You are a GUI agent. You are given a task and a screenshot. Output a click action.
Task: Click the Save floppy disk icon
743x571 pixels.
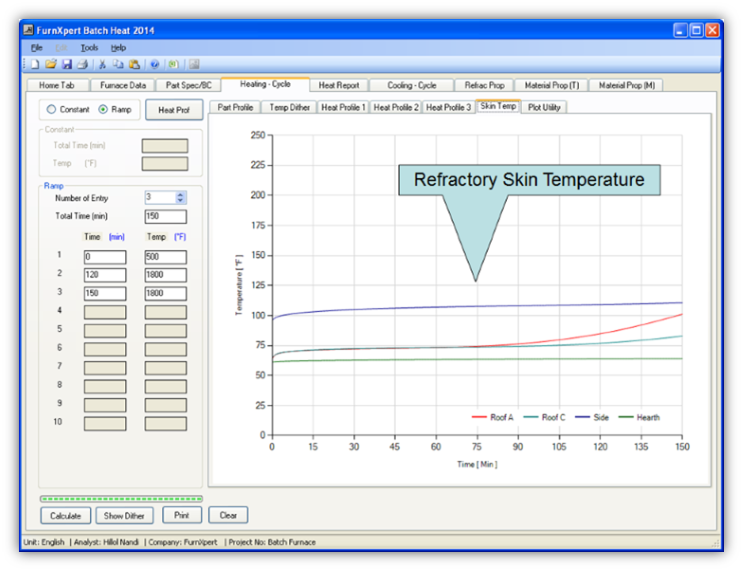67,64
